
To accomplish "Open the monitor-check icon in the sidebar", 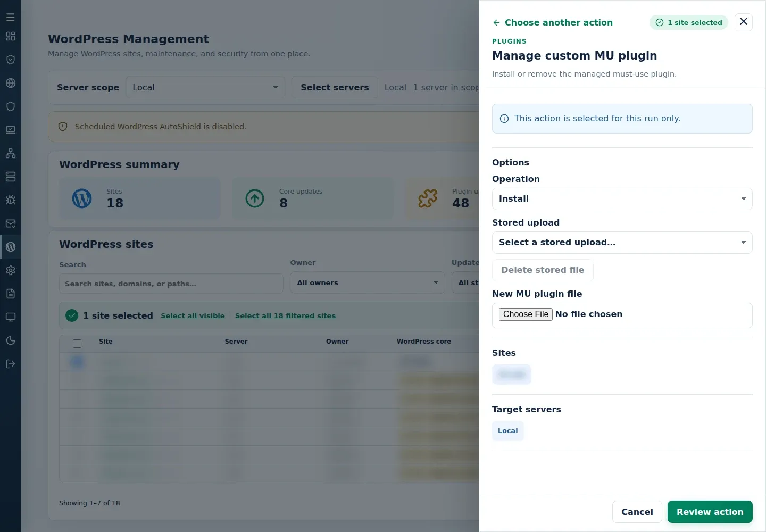I will point(11,130).
